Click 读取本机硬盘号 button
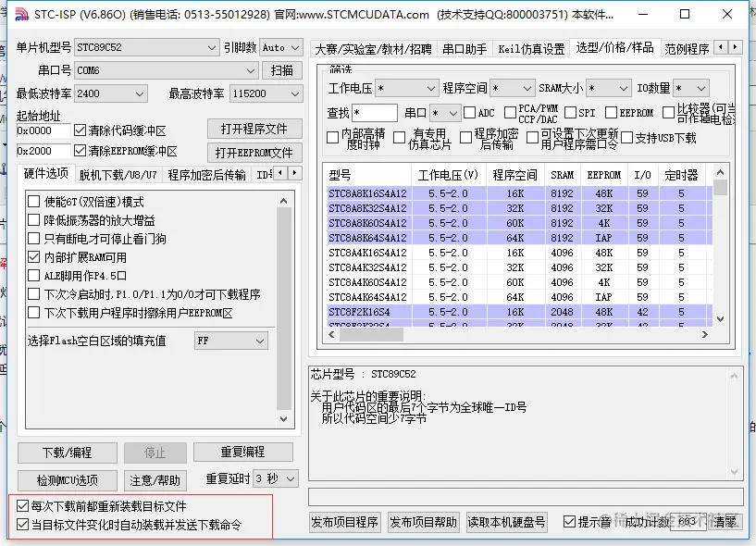Image resolution: width=756 pixels, height=546 pixels. 506,522
